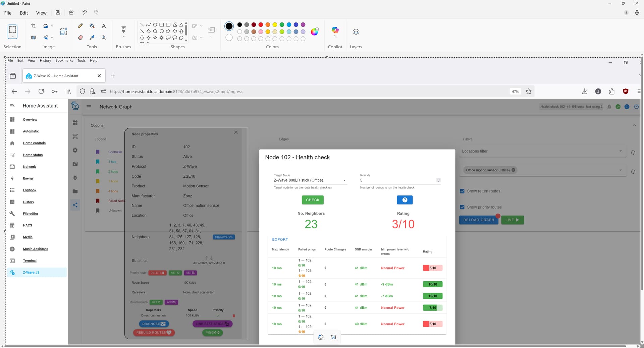Image resolution: width=644 pixels, height=348 pixels.
Task: Click the Rounds number input field
Action: tap(397, 180)
